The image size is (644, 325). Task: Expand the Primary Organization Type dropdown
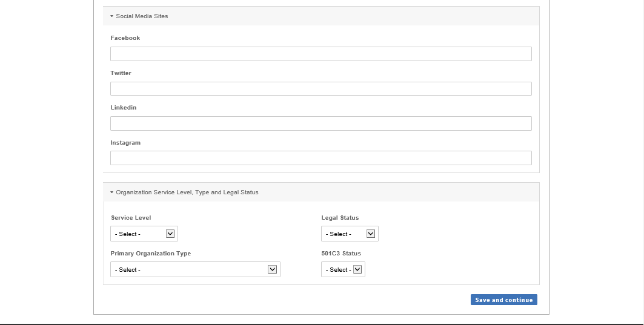[x=195, y=269]
